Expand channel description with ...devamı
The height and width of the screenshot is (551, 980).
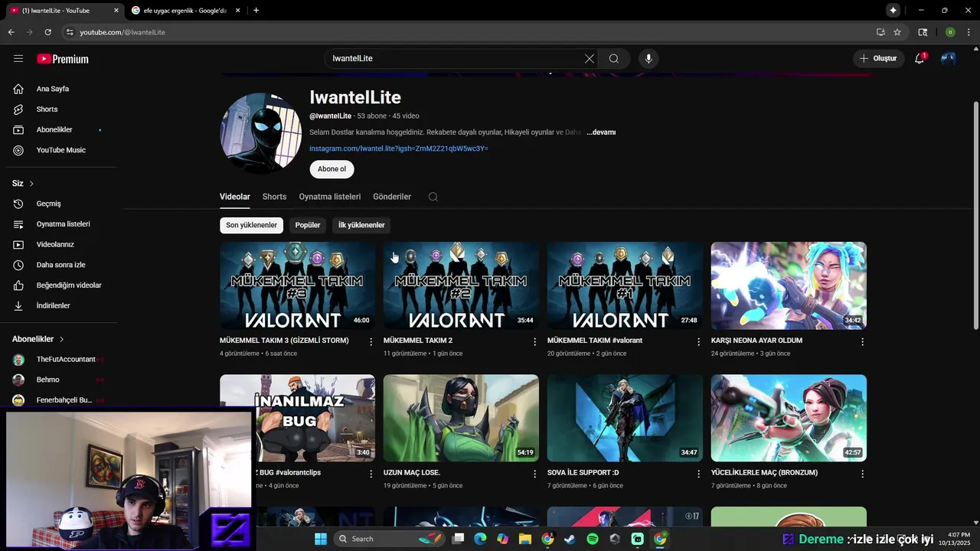(601, 132)
